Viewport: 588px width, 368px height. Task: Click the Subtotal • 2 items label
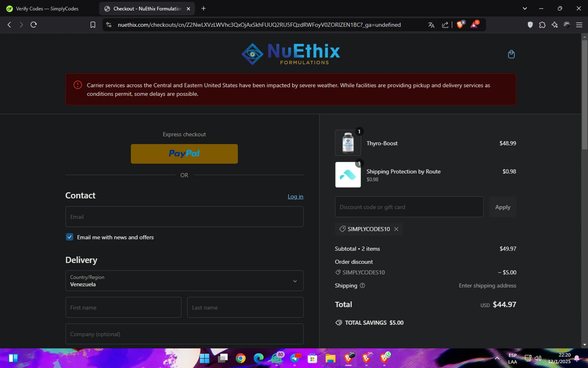pyautogui.click(x=357, y=249)
